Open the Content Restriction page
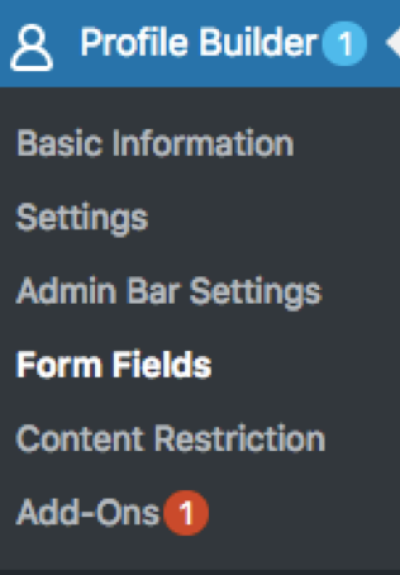Image resolution: width=400 pixels, height=575 pixels. point(170,439)
